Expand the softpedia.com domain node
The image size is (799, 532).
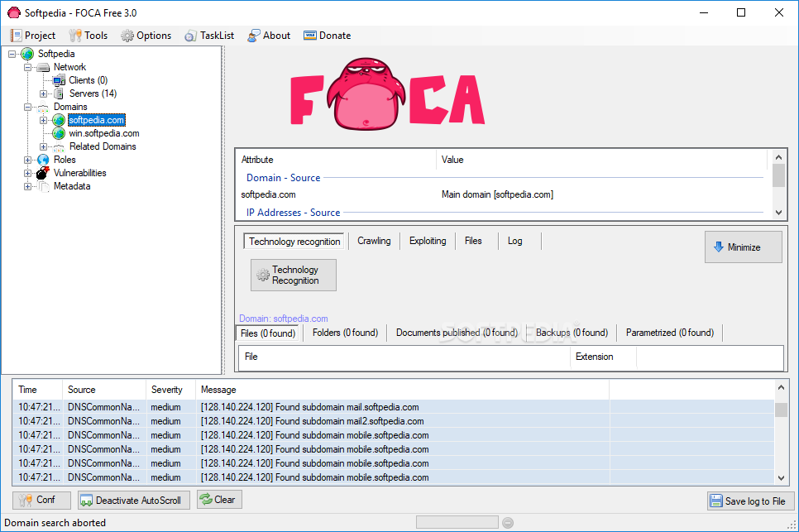(43, 120)
